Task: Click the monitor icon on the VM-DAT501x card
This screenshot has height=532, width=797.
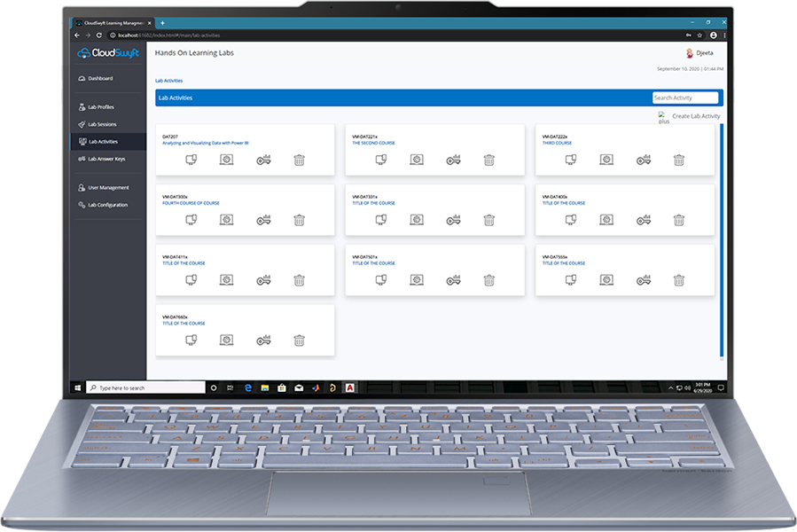Action: (381, 280)
